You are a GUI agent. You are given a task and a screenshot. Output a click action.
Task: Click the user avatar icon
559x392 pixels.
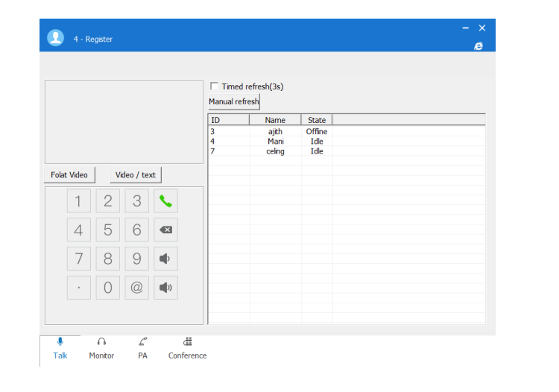coord(56,38)
